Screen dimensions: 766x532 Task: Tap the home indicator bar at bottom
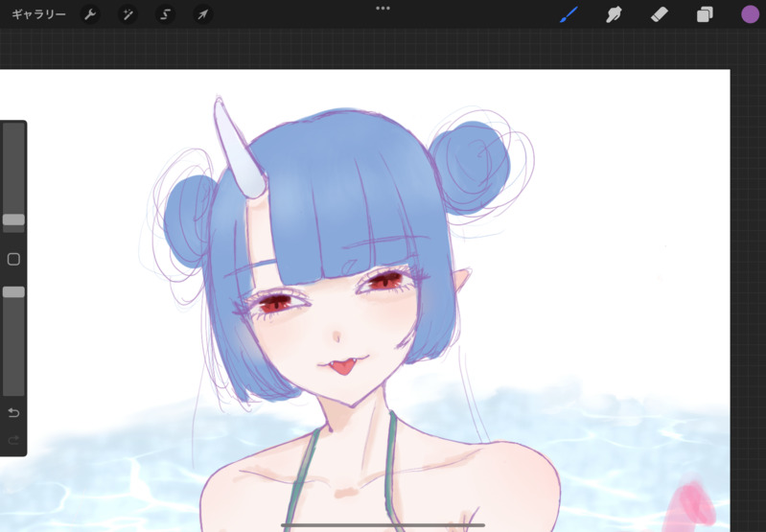(383, 525)
